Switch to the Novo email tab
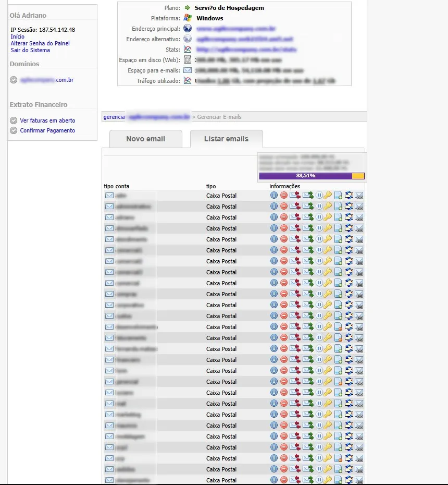The image size is (448, 485). [145, 139]
